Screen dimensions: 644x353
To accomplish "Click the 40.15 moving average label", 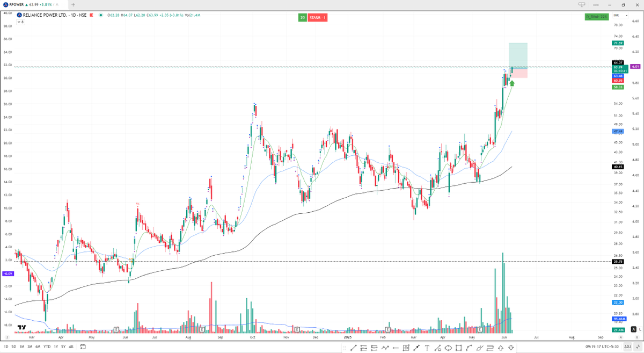I will 618,167.
